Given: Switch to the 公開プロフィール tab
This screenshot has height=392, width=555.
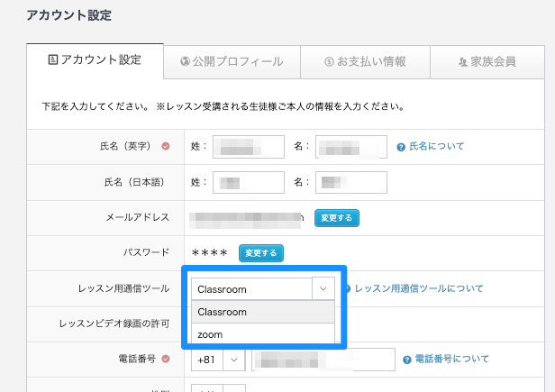Looking at the screenshot, I should click(231, 62).
